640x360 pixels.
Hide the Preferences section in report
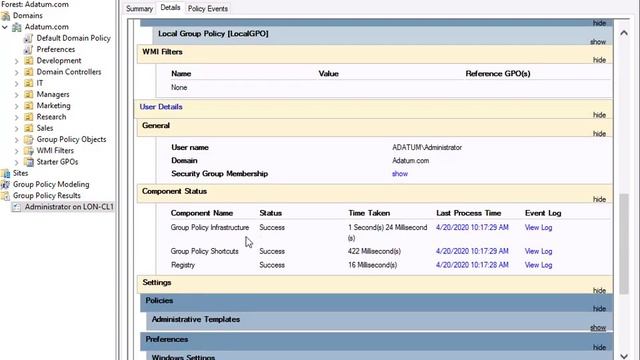click(599, 348)
